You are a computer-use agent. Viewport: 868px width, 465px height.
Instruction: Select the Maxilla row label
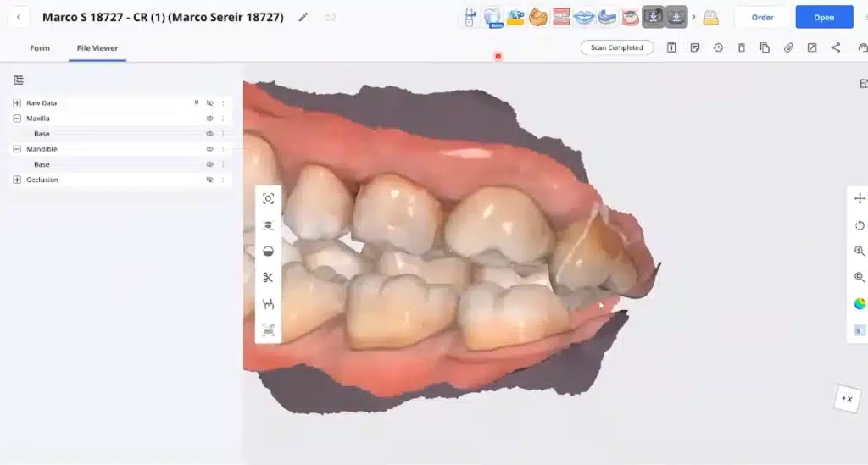tap(38, 119)
